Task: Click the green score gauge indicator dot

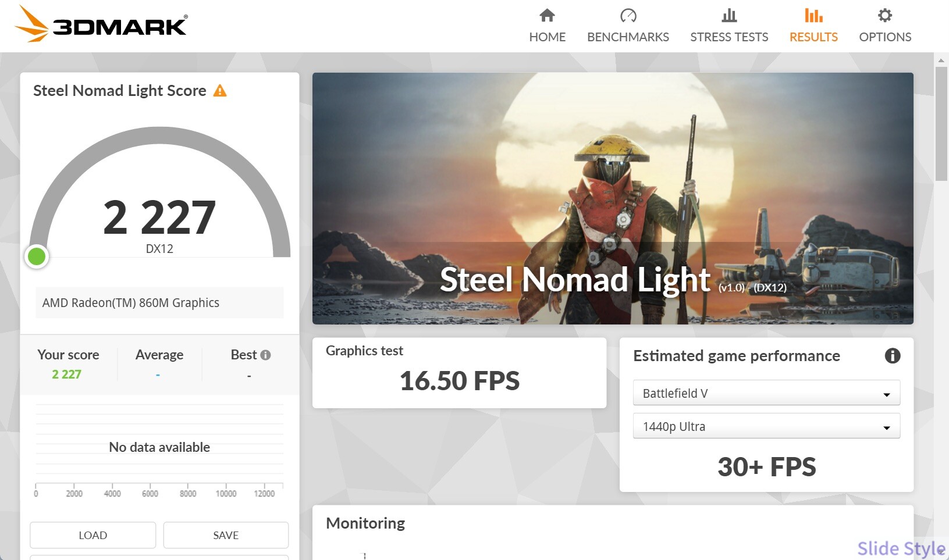Action: point(37,256)
